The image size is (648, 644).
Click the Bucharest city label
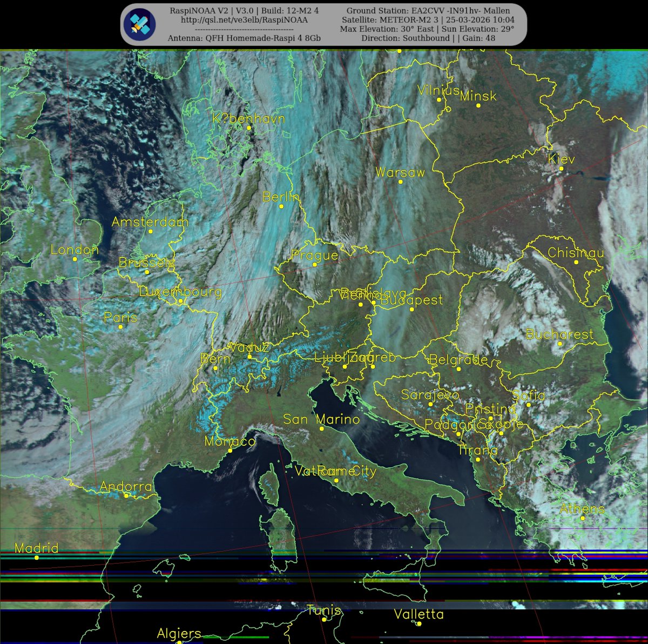[x=559, y=334]
